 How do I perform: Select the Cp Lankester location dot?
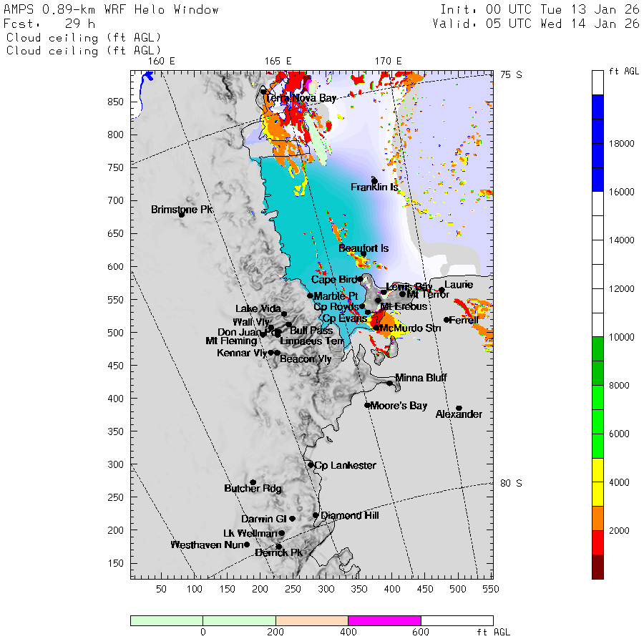coord(311,464)
